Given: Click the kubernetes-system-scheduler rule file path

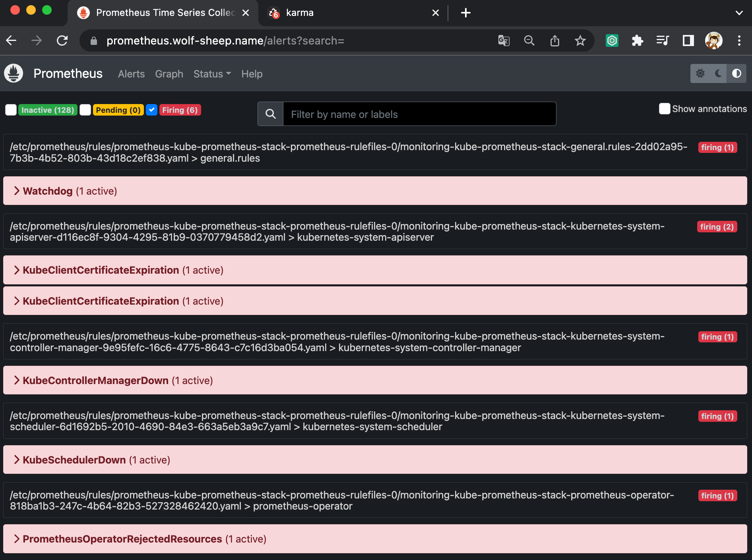Looking at the screenshot, I should point(337,421).
